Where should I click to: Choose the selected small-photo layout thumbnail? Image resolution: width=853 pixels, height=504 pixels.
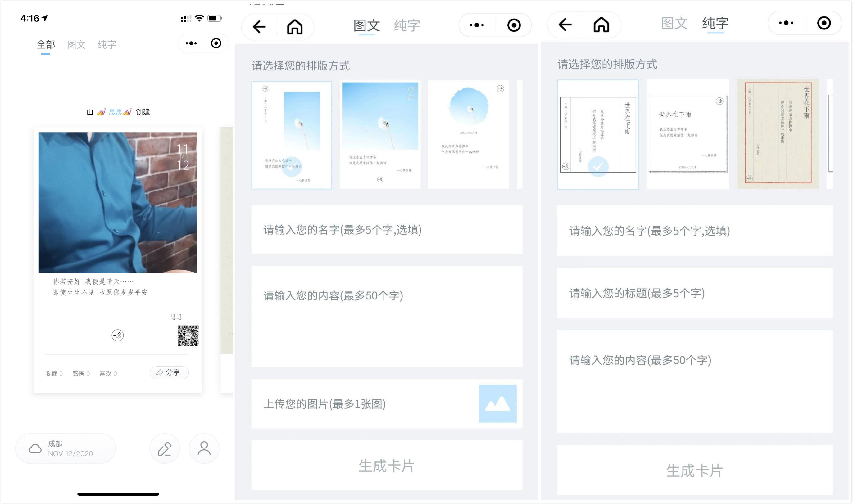(x=292, y=135)
